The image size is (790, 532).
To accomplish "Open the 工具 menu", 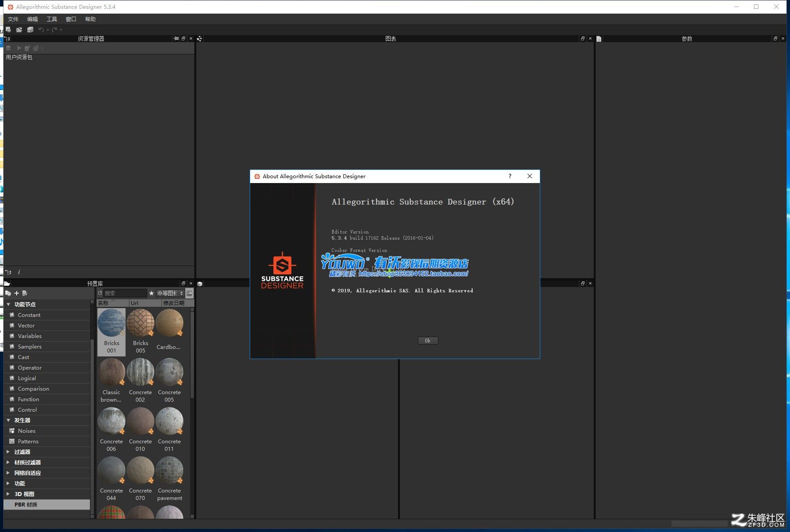I will 52,19.
